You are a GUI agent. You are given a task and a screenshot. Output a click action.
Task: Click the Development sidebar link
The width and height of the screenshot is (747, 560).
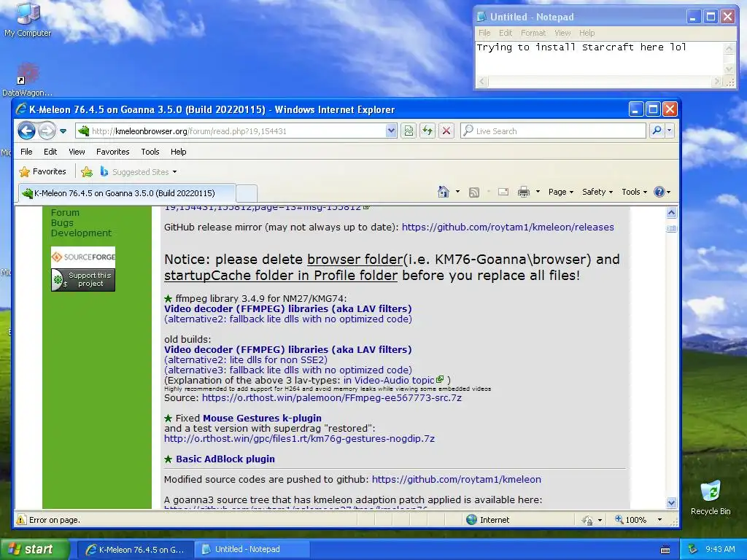pyautogui.click(x=81, y=233)
